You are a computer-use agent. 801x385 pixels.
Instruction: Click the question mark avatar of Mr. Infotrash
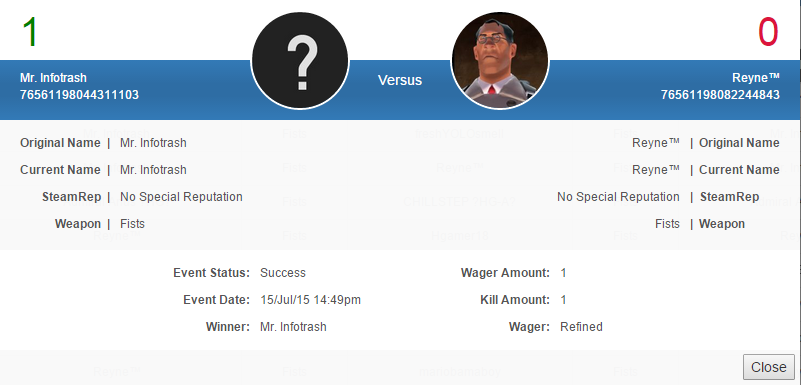[x=300, y=61]
